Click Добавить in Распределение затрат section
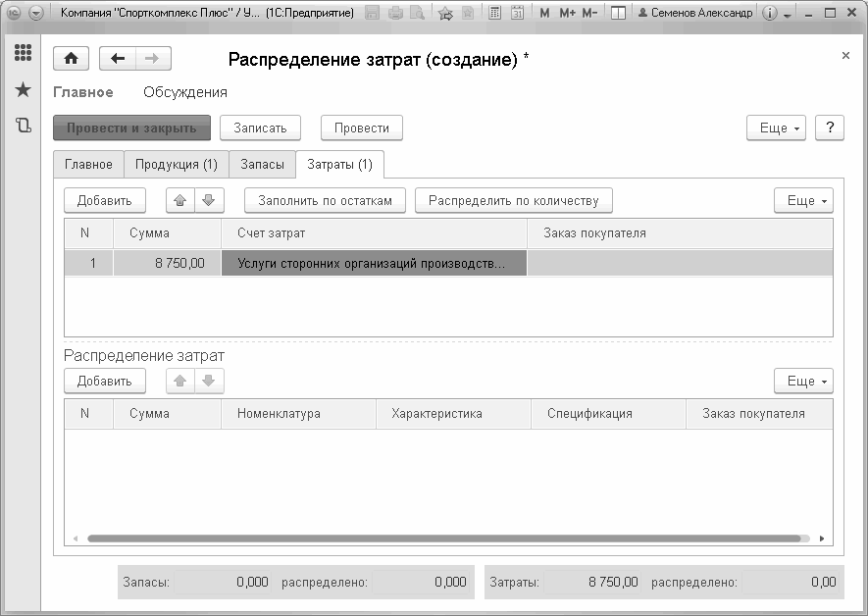The height and width of the screenshot is (616, 868). click(x=105, y=381)
